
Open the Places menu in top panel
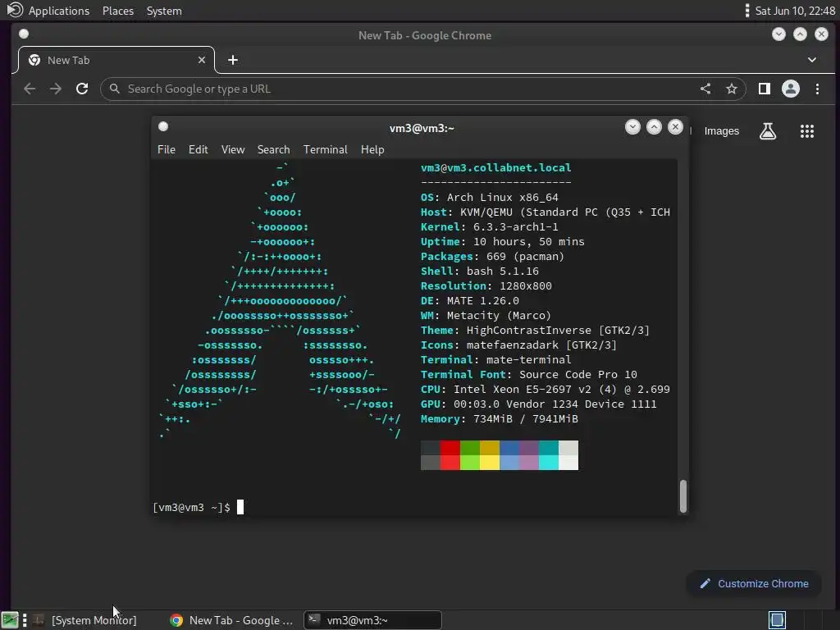pyautogui.click(x=118, y=11)
